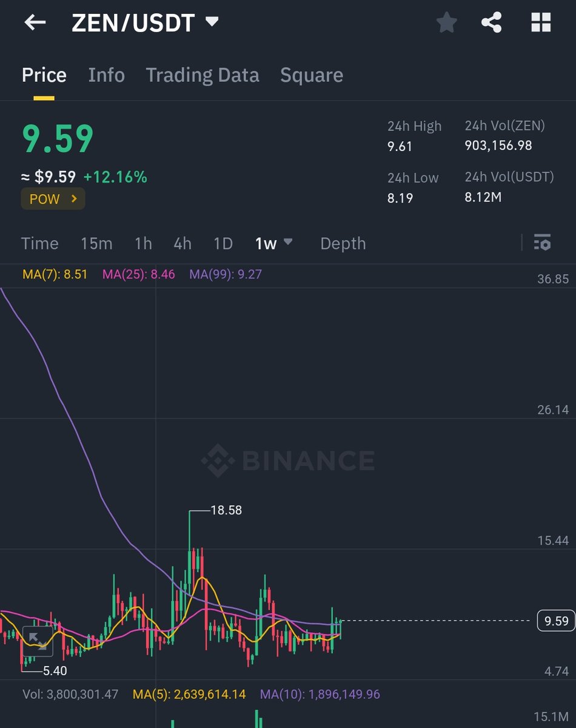Tap the back arrow icon
The height and width of the screenshot is (728, 576).
pyautogui.click(x=35, y=23)
